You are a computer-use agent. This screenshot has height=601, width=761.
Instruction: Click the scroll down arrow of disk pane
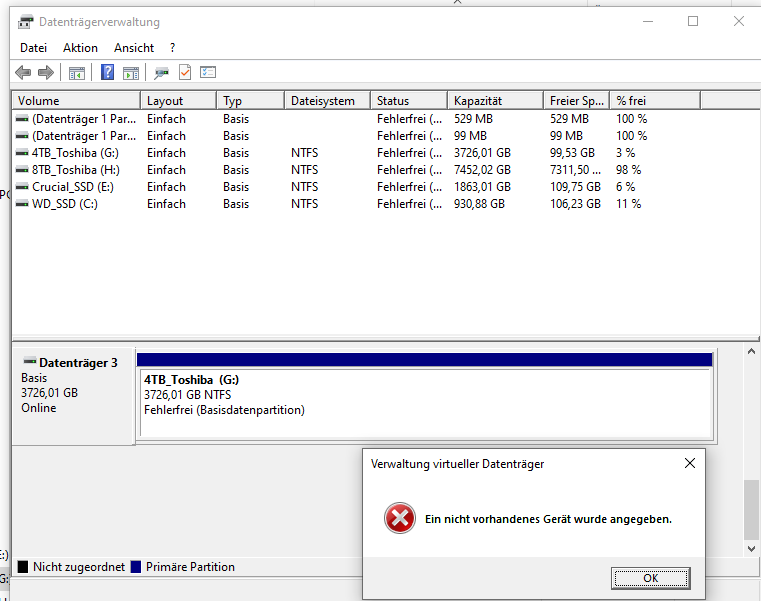[x=751, y=549]
